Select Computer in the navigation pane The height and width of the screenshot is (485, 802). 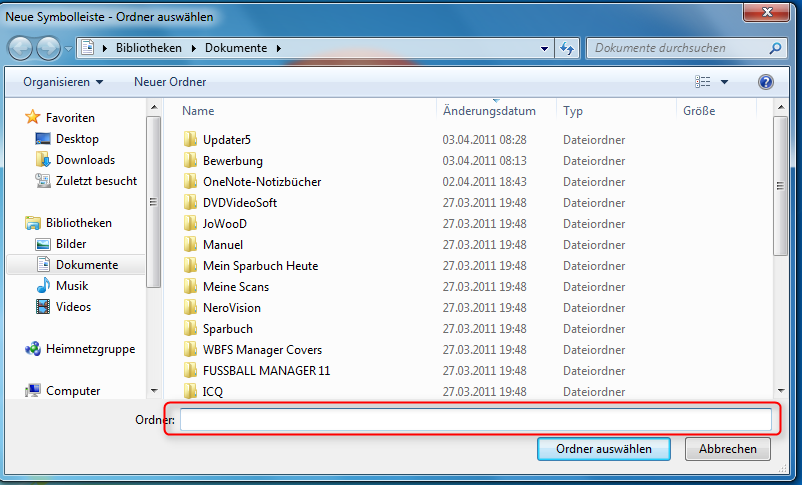[73, 390]
